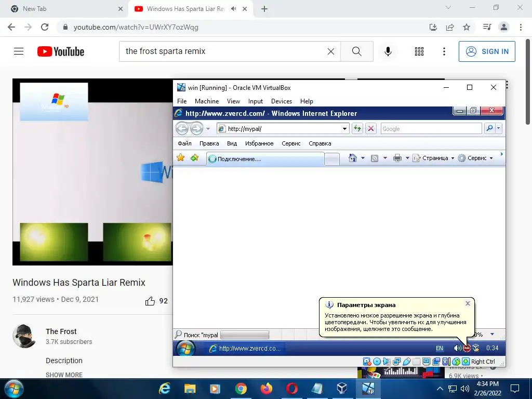Open Chrome media controls icon

pos(487,27)
